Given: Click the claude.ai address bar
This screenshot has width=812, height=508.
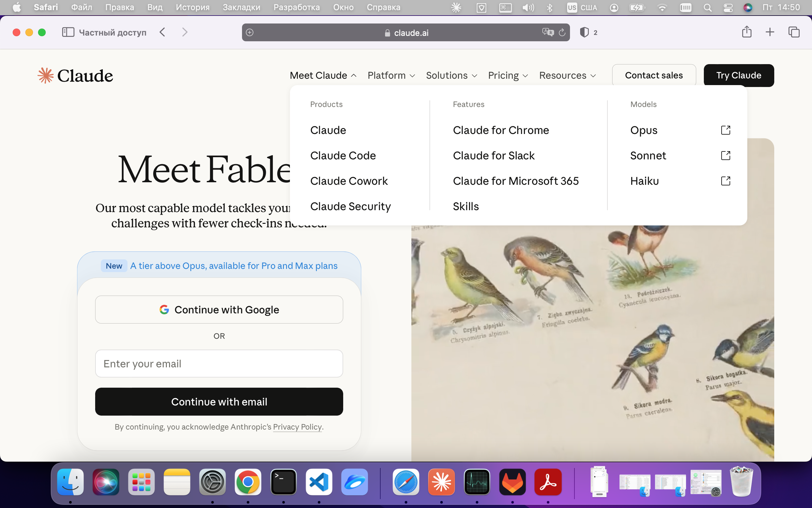Looking at the screenshot, I should tap(406, 32).
